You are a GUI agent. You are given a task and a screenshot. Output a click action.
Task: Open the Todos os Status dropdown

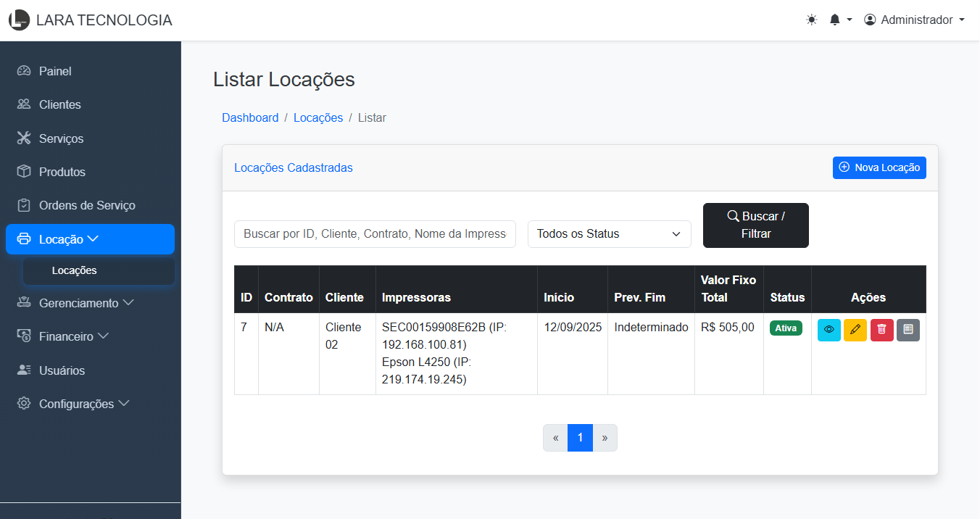pyautogui.click(x=609, y=234)
